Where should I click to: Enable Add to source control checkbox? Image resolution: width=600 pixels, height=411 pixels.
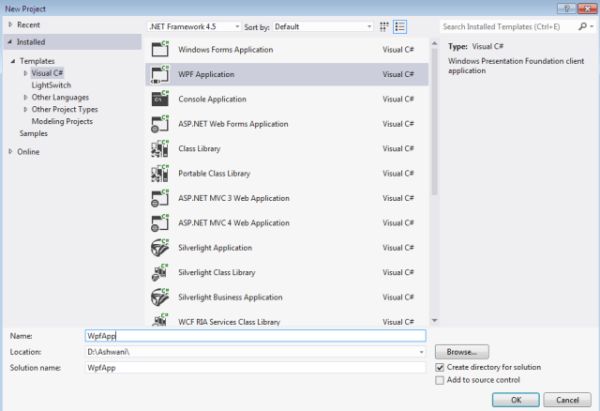pos(440,380)
